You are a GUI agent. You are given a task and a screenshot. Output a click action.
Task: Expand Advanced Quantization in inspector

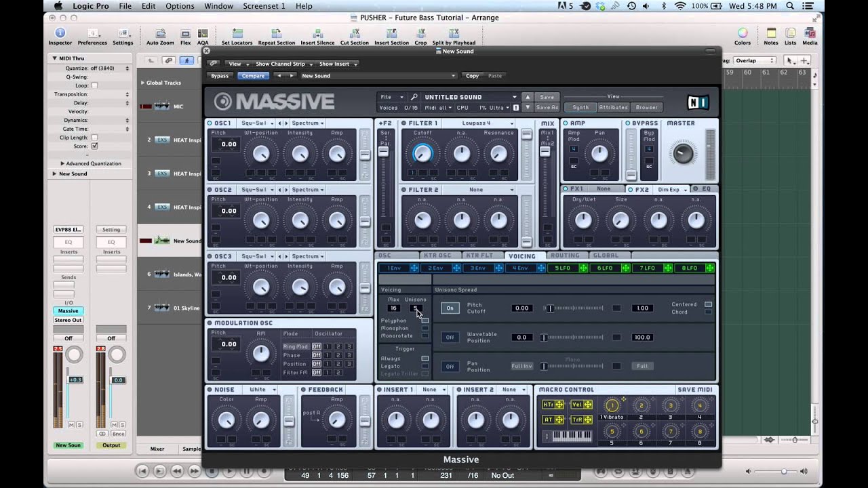[62, 163]
